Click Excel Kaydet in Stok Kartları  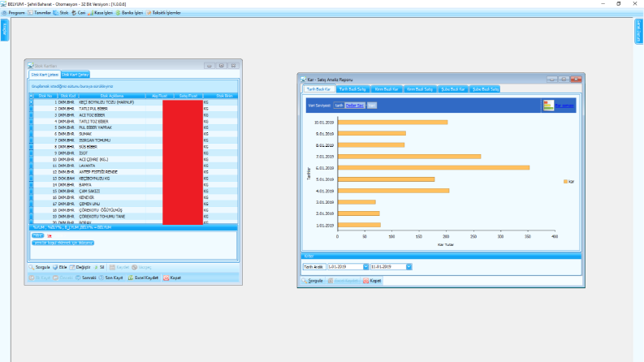coord(143,278)
